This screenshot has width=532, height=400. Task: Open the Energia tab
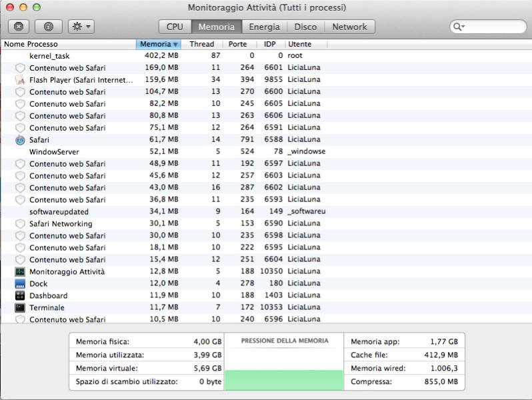tap(264, 27)
